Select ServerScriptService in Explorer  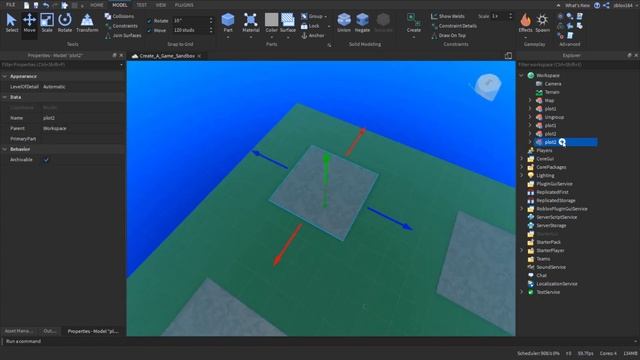[557, 217]
